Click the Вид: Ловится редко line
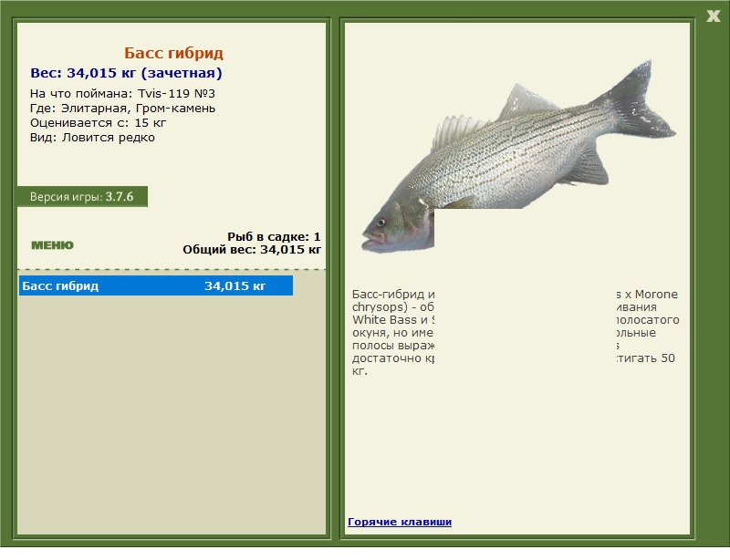This screenshot has width=730, height=560. coord(92,138)
